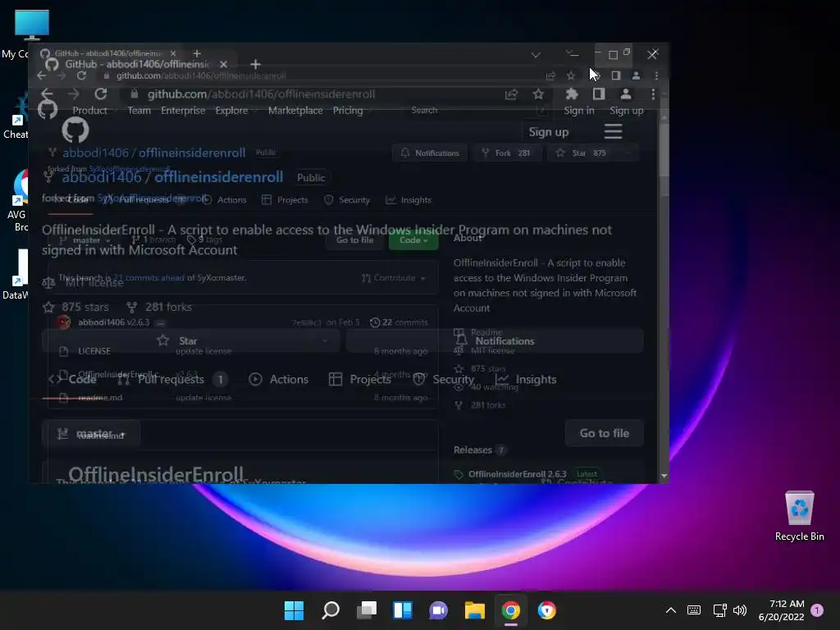Expand the master branch dropdown
840x630 pixels.
[91, 433]
